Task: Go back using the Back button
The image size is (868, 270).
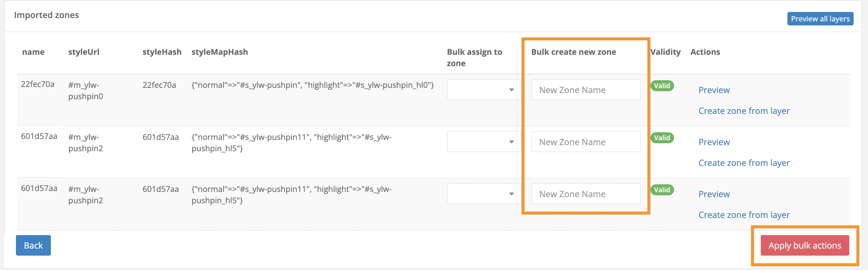Action: (33, 246)
